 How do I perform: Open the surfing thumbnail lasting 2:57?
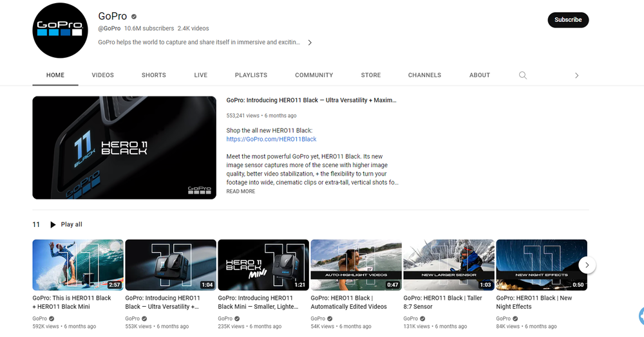coord(78,265)
